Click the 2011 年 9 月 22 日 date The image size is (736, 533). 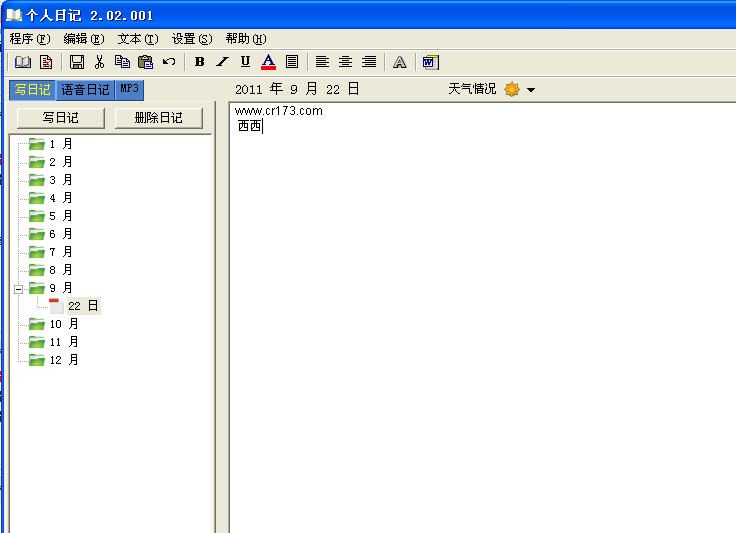point(297,89)
